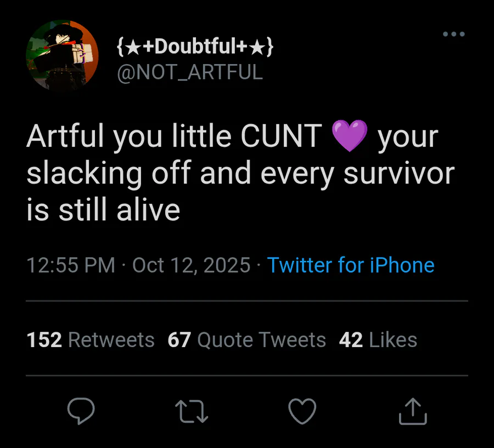The height and width of the screenshot is (448, 494).
Task: Click the 12:55 PM timestamp
Action: coord(71,265)
